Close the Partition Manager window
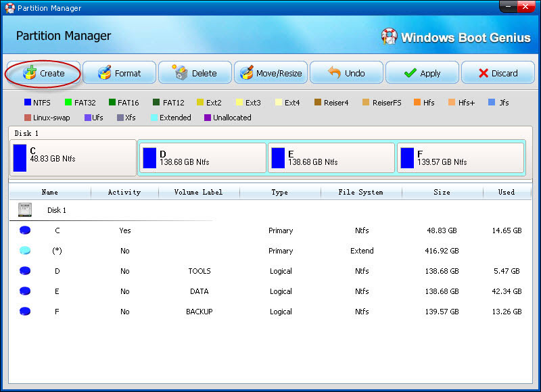 (x=524, y=8)
